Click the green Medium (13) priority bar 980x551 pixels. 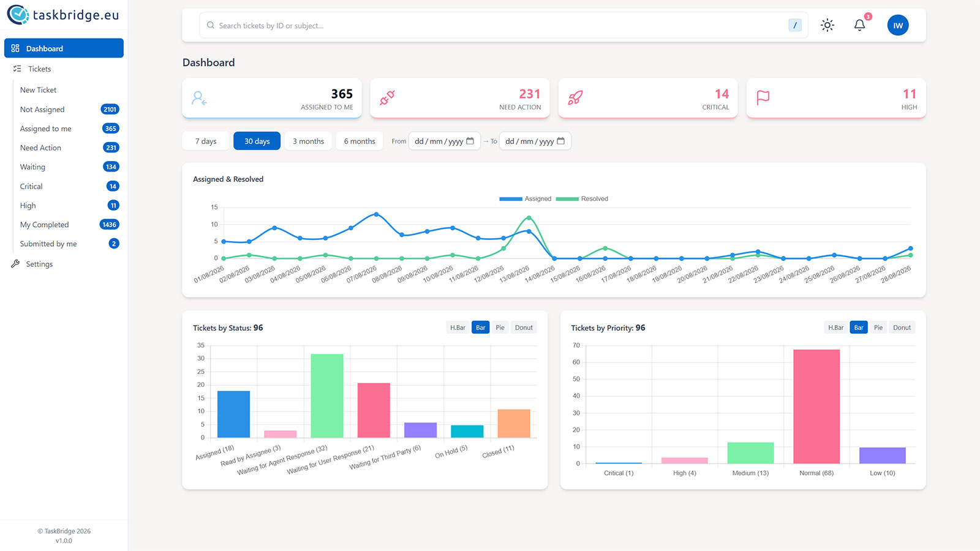point(750,453)
